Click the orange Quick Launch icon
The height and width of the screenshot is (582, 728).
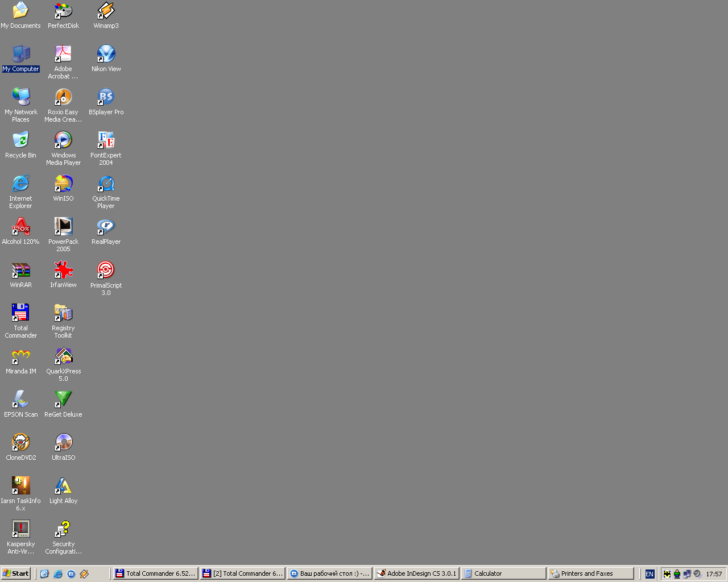pos(84,574)
